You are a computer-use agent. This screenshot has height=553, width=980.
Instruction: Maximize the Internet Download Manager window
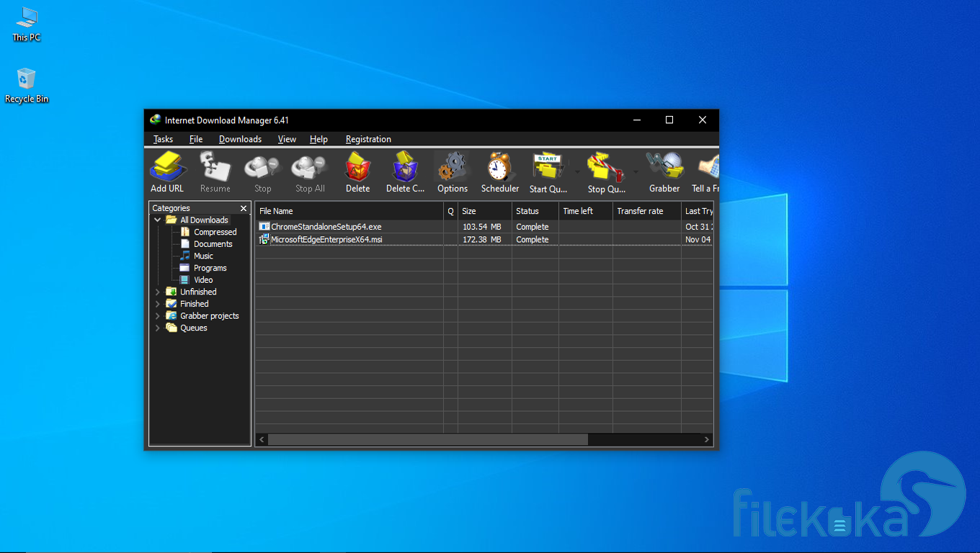click(669, 120)
